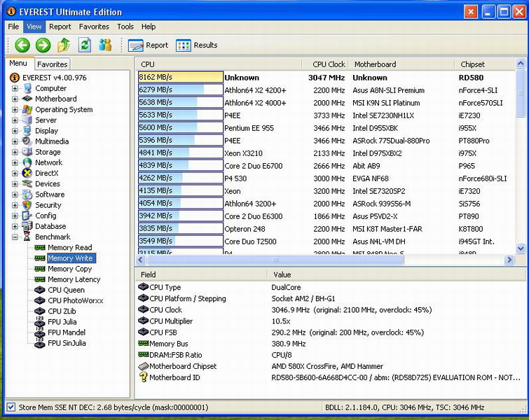The image size is (529, 420).
Task: Select the DirectX tree icon
Action: pos(27,174)
